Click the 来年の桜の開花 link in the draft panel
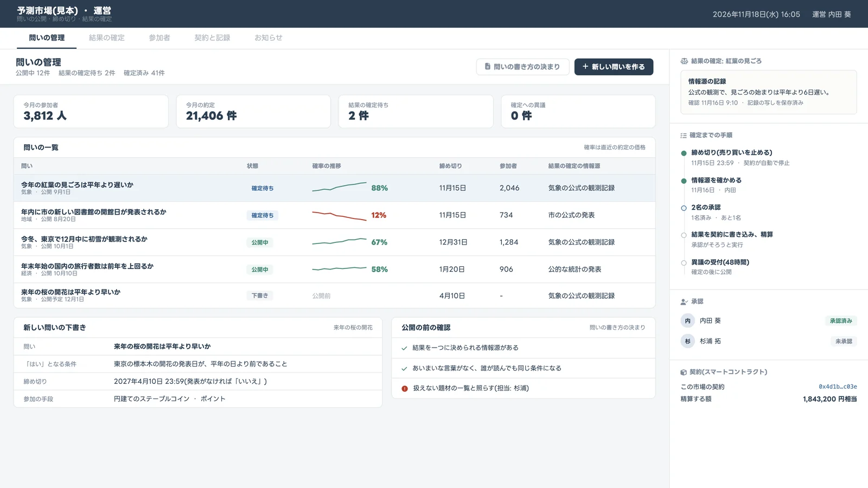Screen dimensions: 868x488 [353, 328]
